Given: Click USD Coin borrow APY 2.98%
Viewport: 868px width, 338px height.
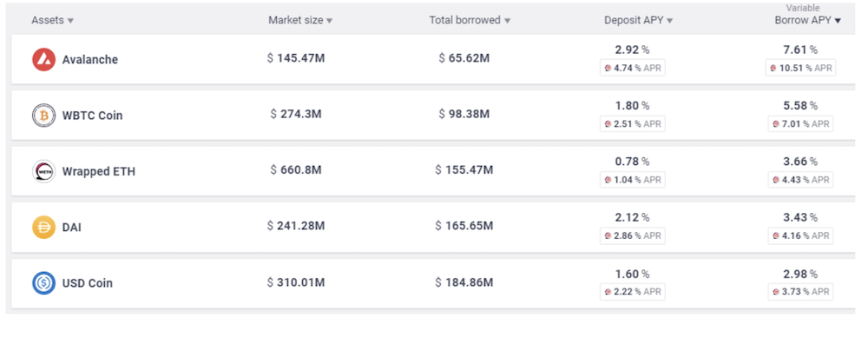Looking at the screenshot, I should point(800,275).
